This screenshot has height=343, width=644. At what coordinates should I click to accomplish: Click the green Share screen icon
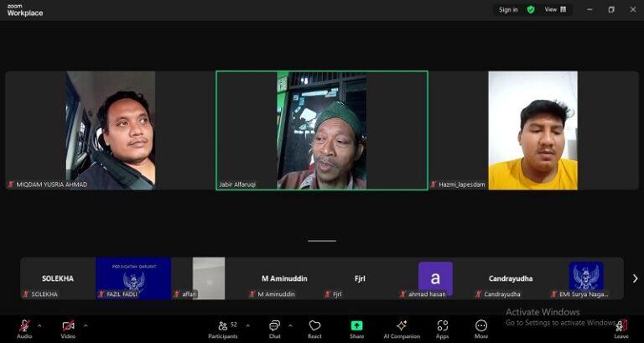356,325
